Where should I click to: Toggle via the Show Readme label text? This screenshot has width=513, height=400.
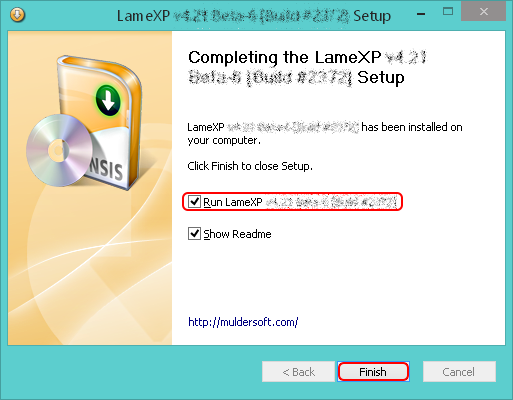click(x=237, y=234)
